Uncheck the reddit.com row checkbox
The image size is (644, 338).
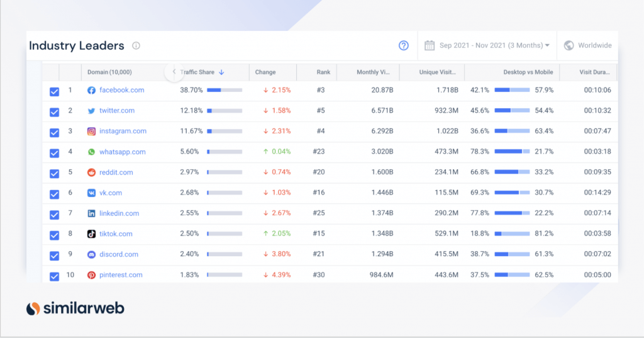click(54, 174)
